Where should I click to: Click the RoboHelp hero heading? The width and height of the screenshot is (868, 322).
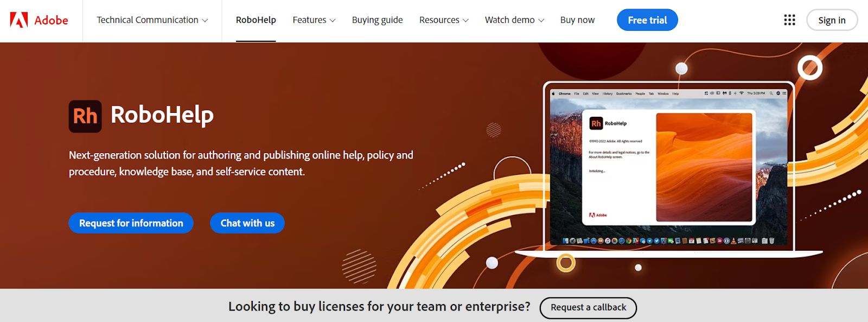coord(162,115)
